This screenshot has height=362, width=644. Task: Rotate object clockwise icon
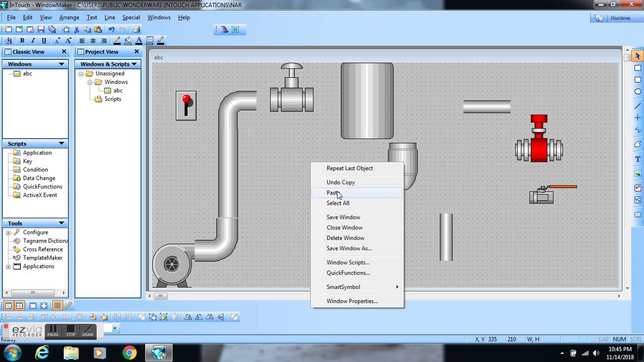coord(188,317)
